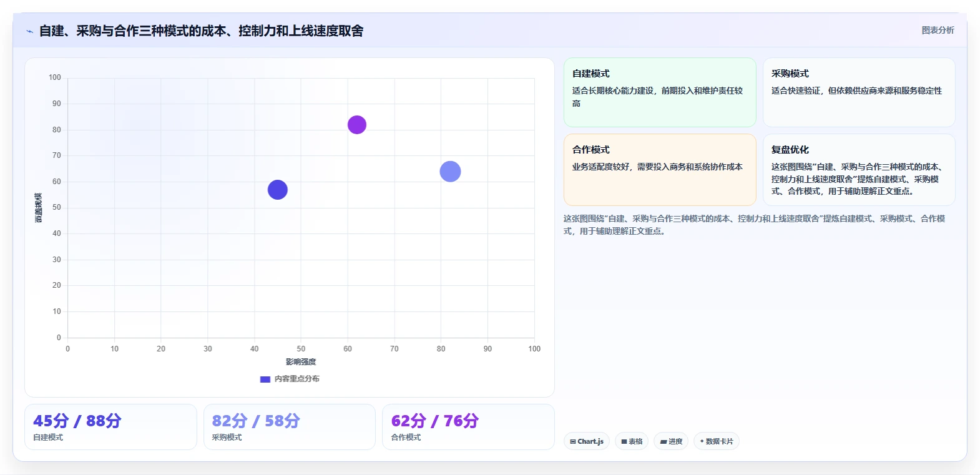Click the dark blue 自建模式 bubble on chart
The width and height of the screenshot is (980, 475).
(x=278, y=190)
